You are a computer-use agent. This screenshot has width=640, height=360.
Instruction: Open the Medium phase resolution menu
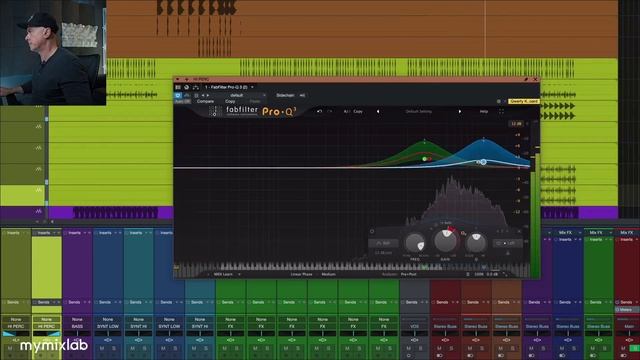[x=329, y=274]
